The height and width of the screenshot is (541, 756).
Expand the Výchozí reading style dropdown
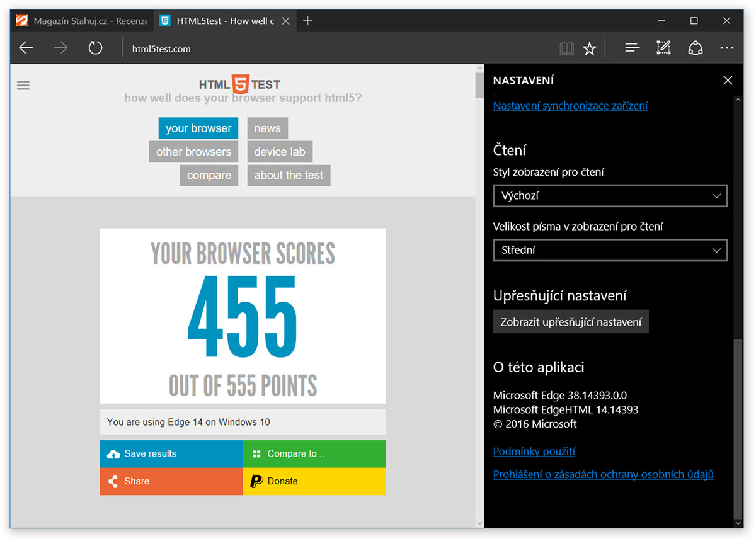(610, 196)
